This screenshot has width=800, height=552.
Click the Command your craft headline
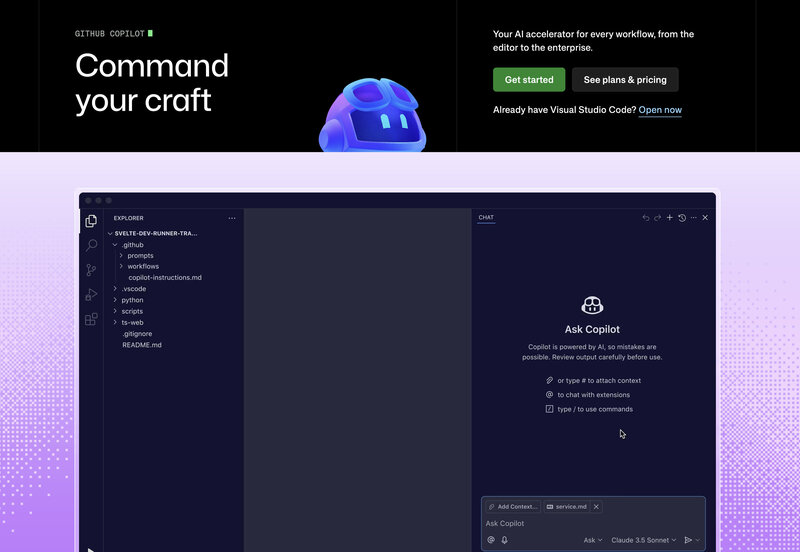(x=152, y=83)
